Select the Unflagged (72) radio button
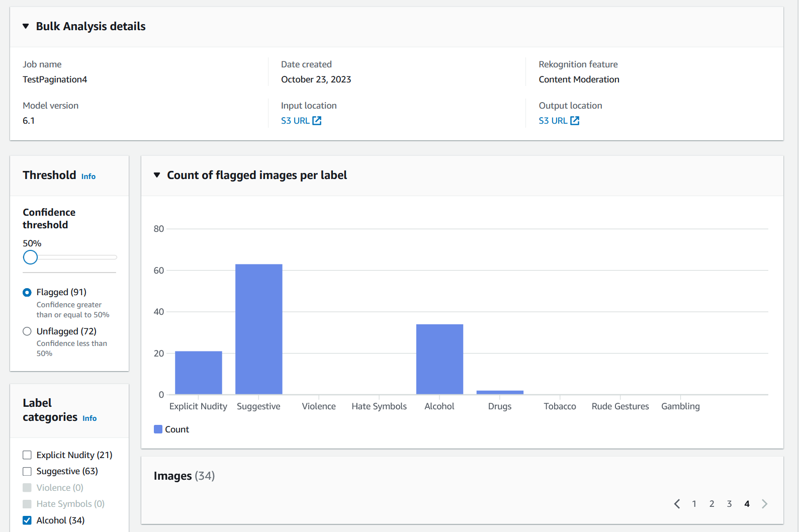Image resolution: width=800 pixels, height=532 pixels. (x=27, y=331)
